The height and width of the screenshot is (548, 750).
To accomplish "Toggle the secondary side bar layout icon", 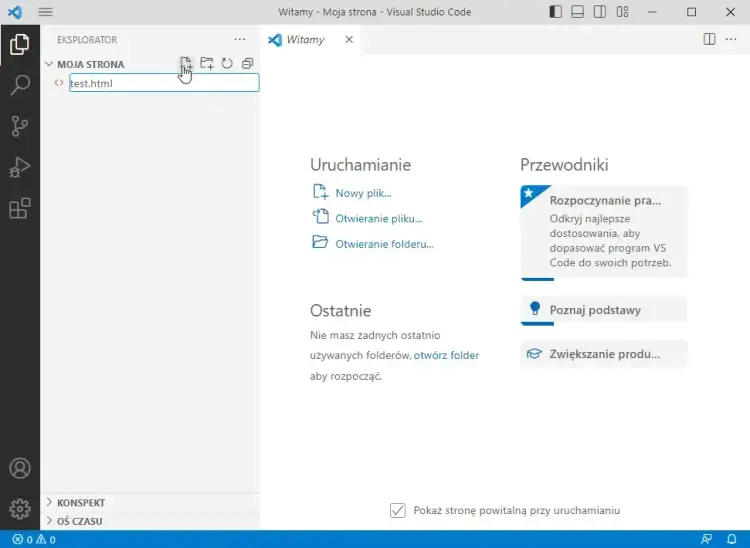I will 599,12.
